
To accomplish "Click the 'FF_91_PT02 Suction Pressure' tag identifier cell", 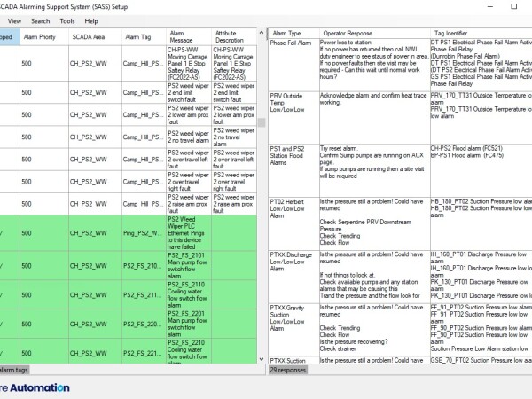I will (481, 330).
